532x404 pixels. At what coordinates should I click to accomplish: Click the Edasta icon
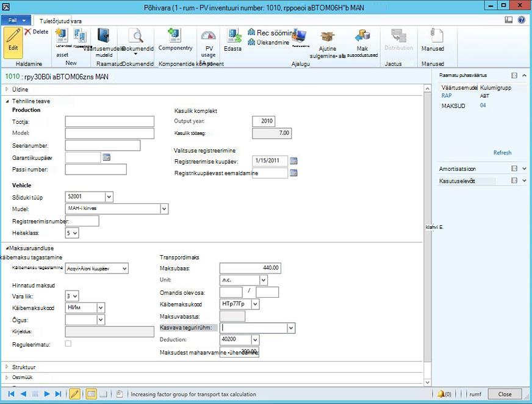234,36
